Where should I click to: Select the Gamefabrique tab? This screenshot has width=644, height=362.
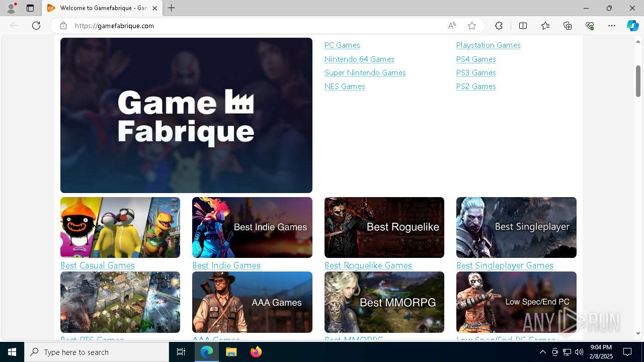click(103, 8)
